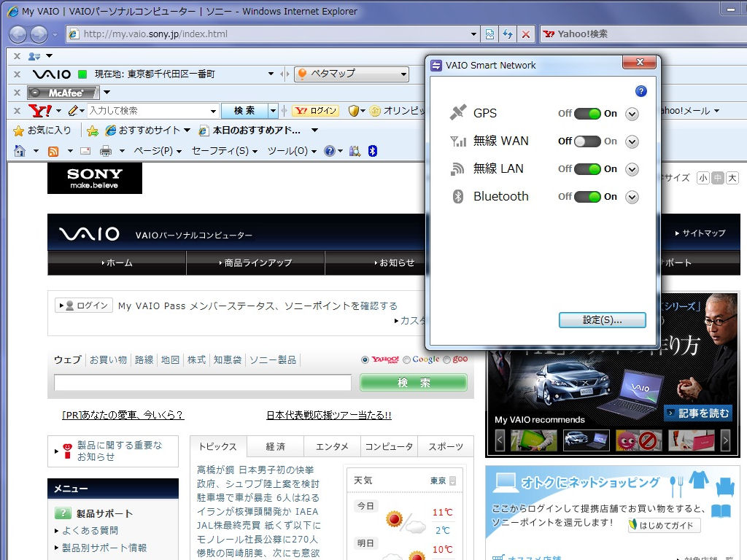747x560 pixels.
Task: Click the Bluetooth icon in Smart Network
Action: pos(458,196)
